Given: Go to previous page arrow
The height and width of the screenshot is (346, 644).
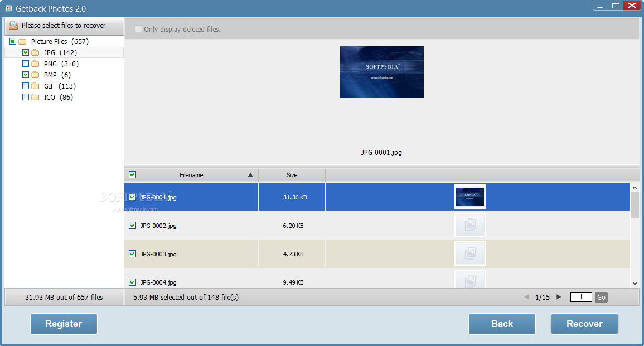Looking at the screenshot, I should [527, 297].
